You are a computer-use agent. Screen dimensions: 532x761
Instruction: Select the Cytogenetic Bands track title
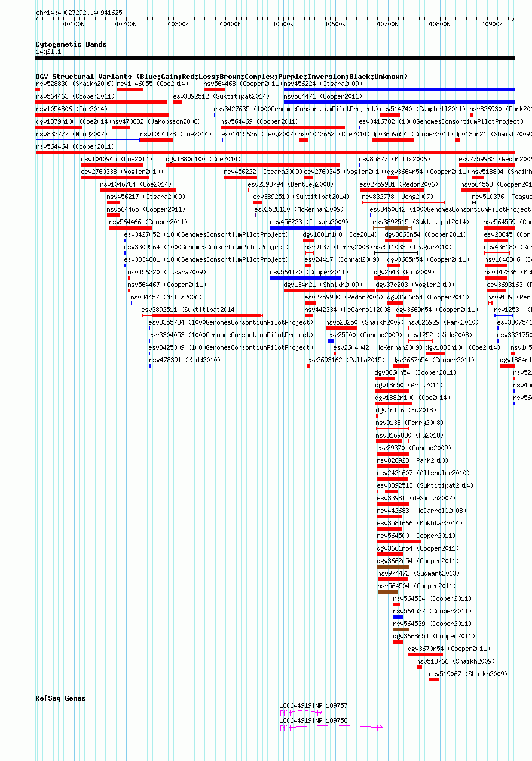point(71,44)
